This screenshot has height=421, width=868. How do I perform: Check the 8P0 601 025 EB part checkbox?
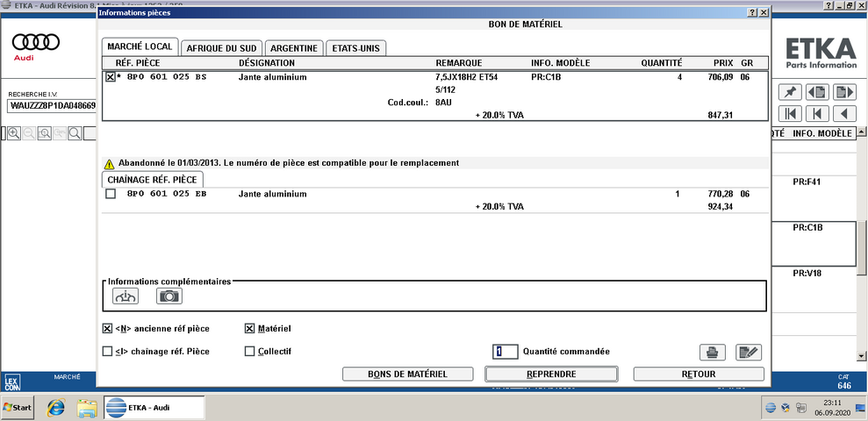[x=111, y=194]
